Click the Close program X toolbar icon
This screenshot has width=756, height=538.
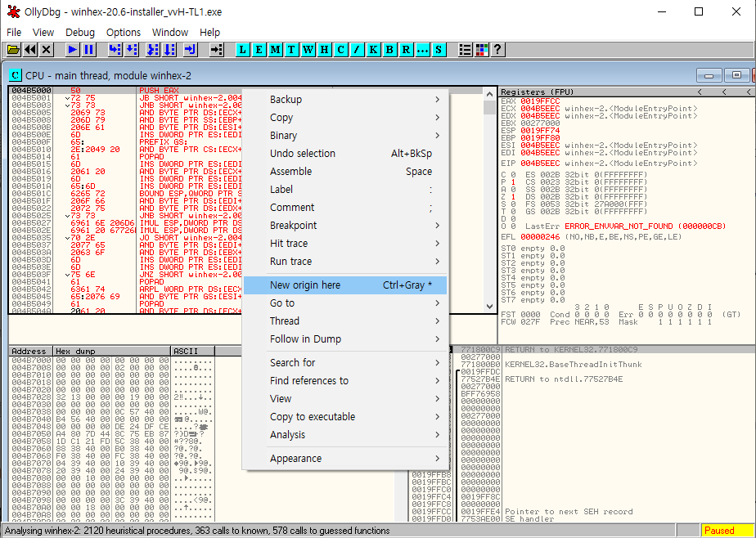[47, 49]
